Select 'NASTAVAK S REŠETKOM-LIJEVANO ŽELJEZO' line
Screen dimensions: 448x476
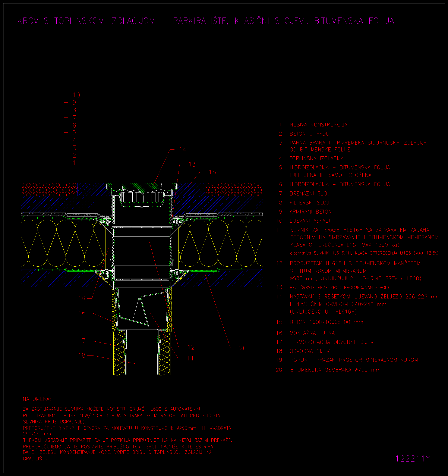365,297
